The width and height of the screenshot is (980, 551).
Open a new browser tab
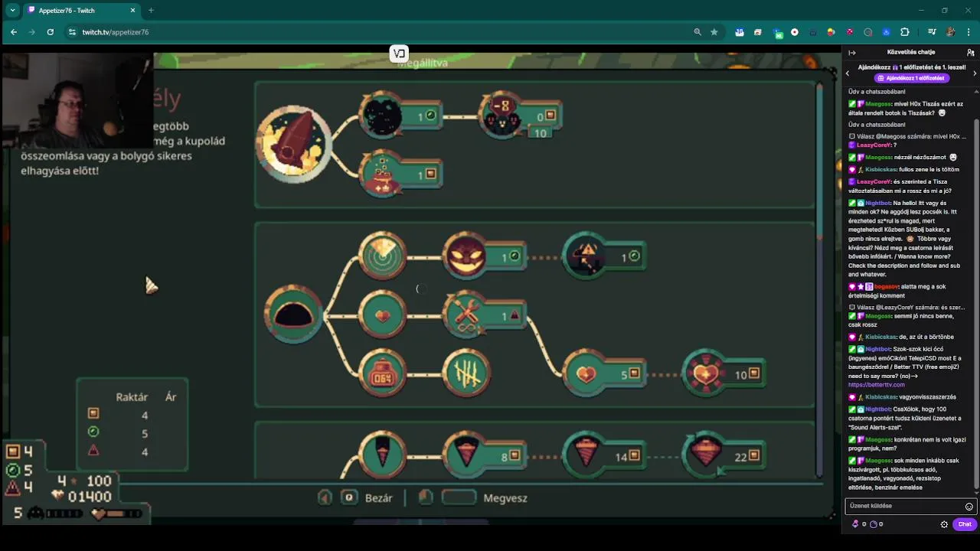click(x=151, y=10)
